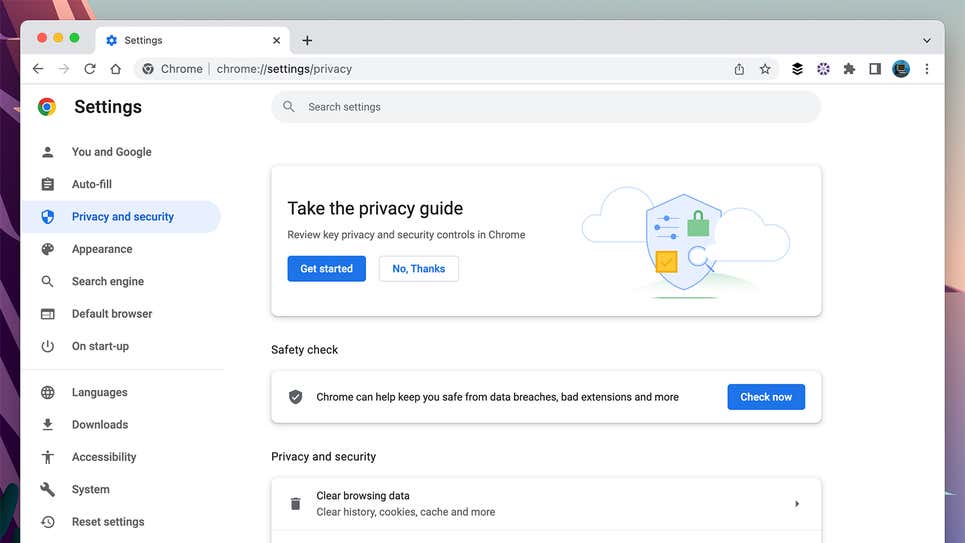Image resolution: width=965 pixels, height=543 pixels.
Task: Click the Chrome logo beside Settings title
Action: [47, 107]
